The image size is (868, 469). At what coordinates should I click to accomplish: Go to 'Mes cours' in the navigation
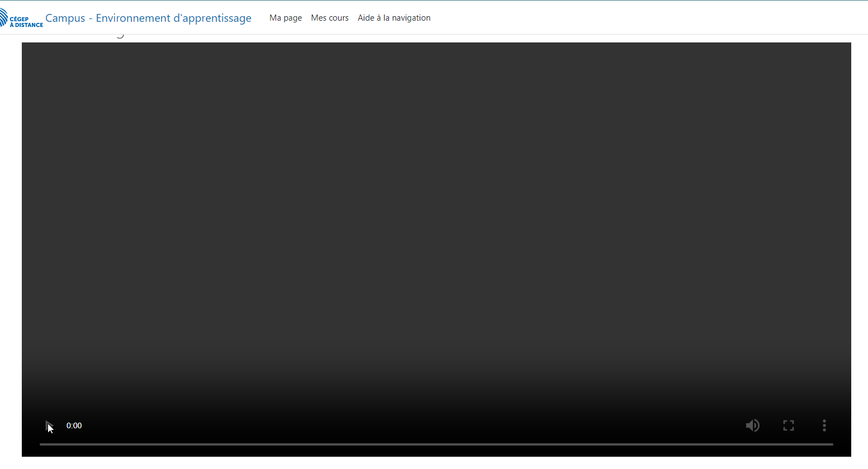point(330,18)
